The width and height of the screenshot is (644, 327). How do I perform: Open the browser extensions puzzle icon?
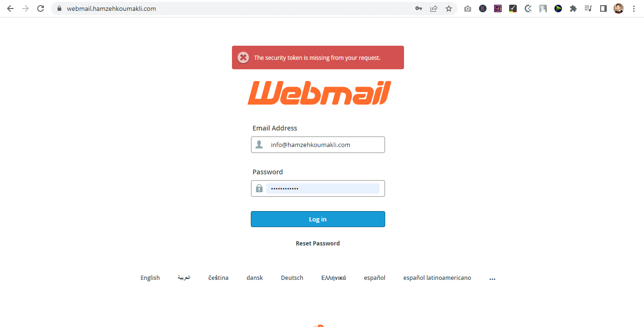[x=573, y=8]
